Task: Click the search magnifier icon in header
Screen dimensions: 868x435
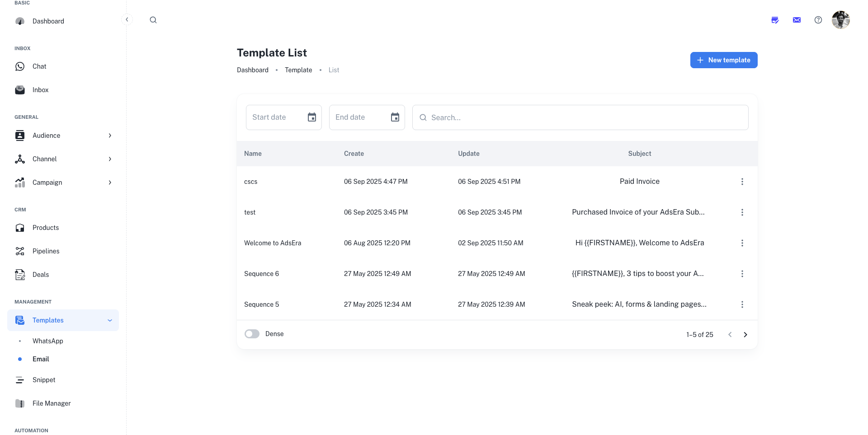Action: tap(153, 20)
